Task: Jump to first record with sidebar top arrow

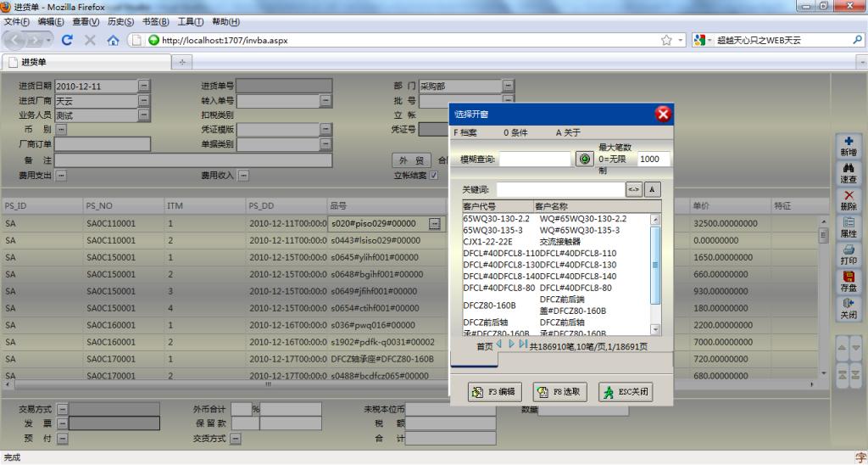Action: 842,375
